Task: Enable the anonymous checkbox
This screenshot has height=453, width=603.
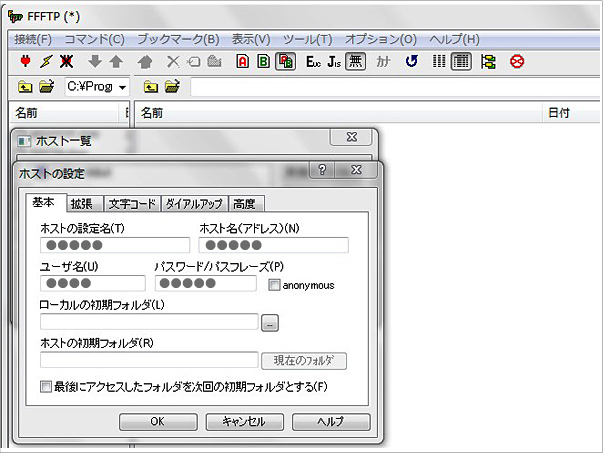Action: (x=274, y=285)
